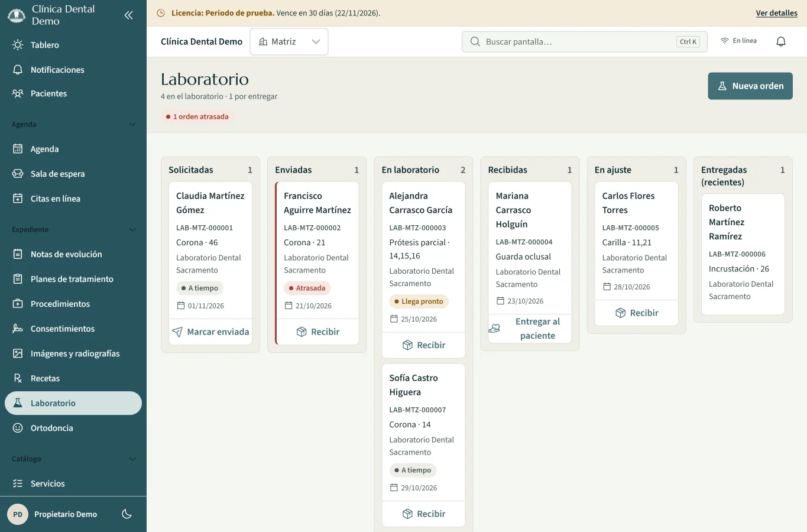
Task: Open Ver detalles license link
Action: coord(776,13)
